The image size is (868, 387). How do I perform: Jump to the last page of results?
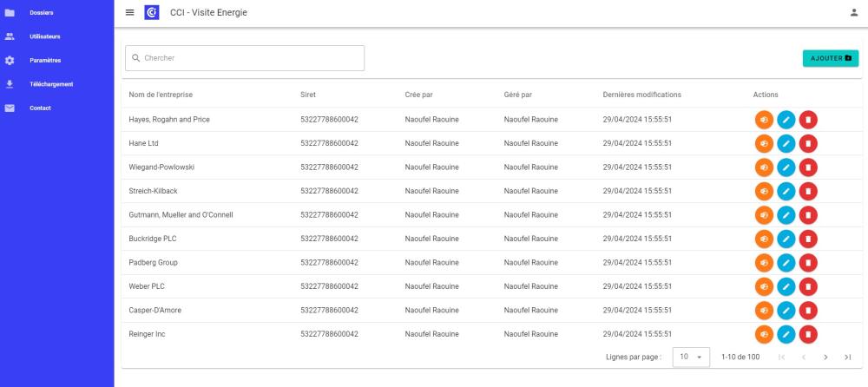click(847, 357)
